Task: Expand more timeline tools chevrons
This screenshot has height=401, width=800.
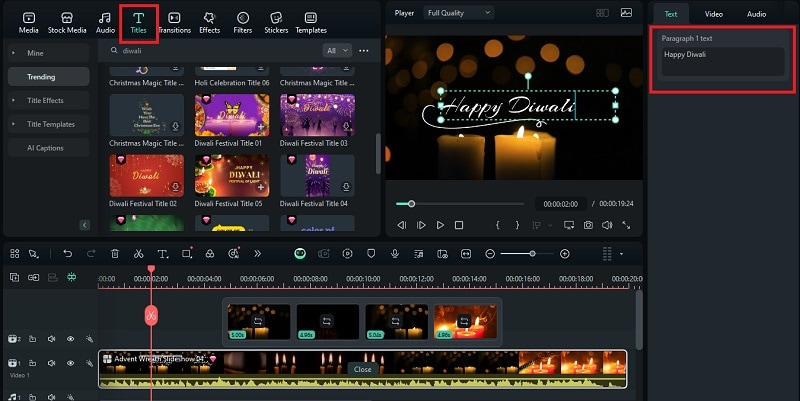Action: point(257,254)
